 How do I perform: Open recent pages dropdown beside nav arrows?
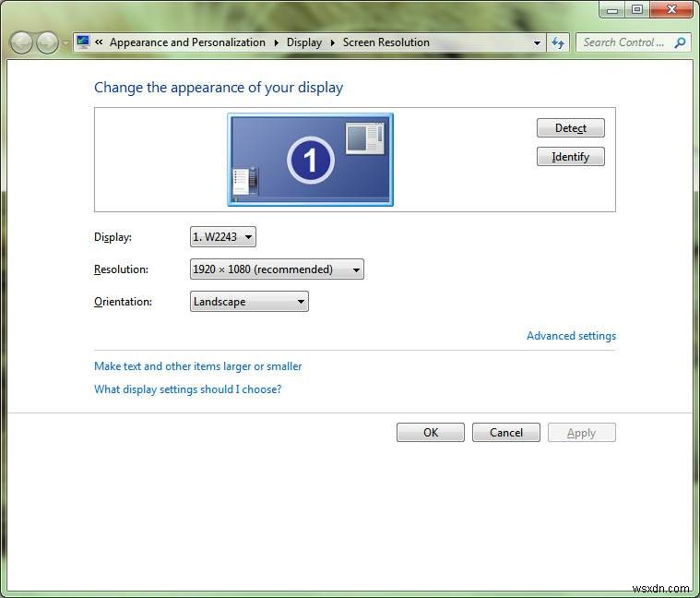[65, 43]
